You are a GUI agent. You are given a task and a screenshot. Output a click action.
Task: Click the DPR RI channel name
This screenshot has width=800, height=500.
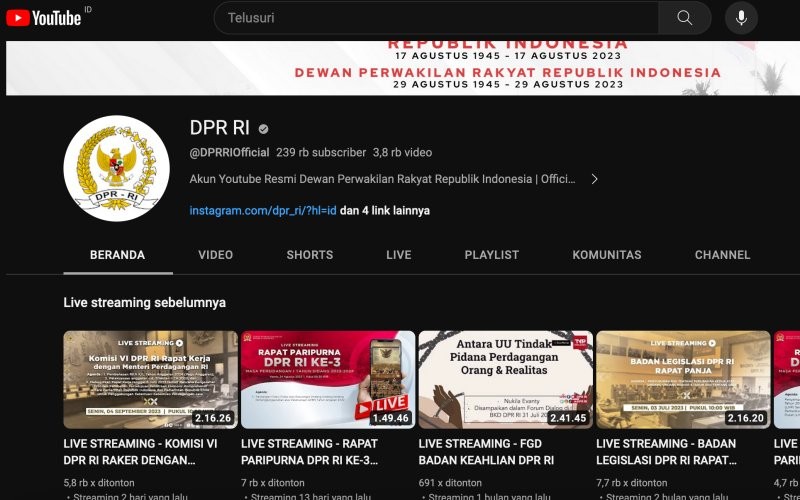pyautogui.click(x=219, y=128)
